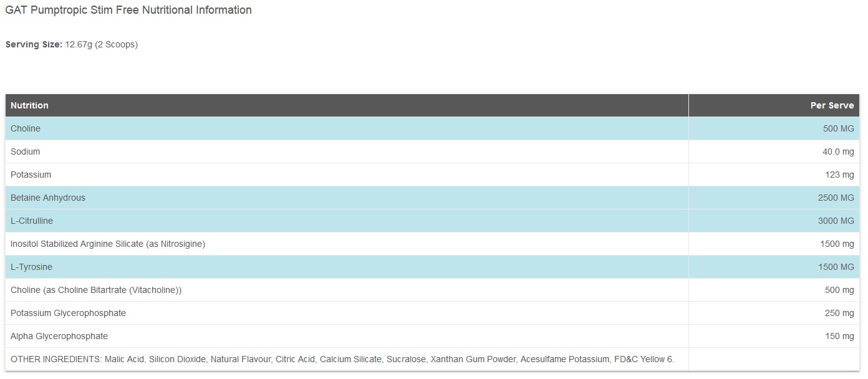
Task: Click the 2500 MG Betaine Anhydrous value
Action: coord(836,198)
